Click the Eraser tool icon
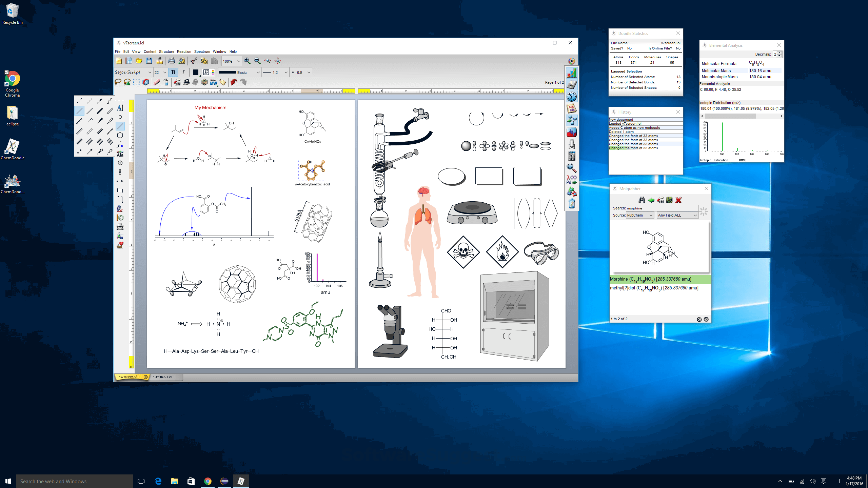The height and width of the screenshot is (488, 868). tap(156, 82)
